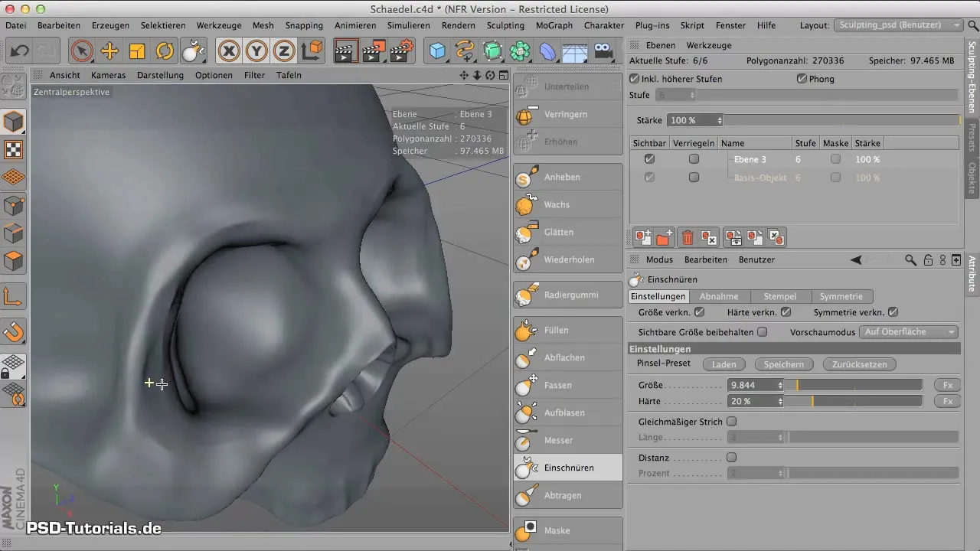
Task: Delete sculpt layer with trash icon
Action: pyautogui.click(x=688, y=238)
